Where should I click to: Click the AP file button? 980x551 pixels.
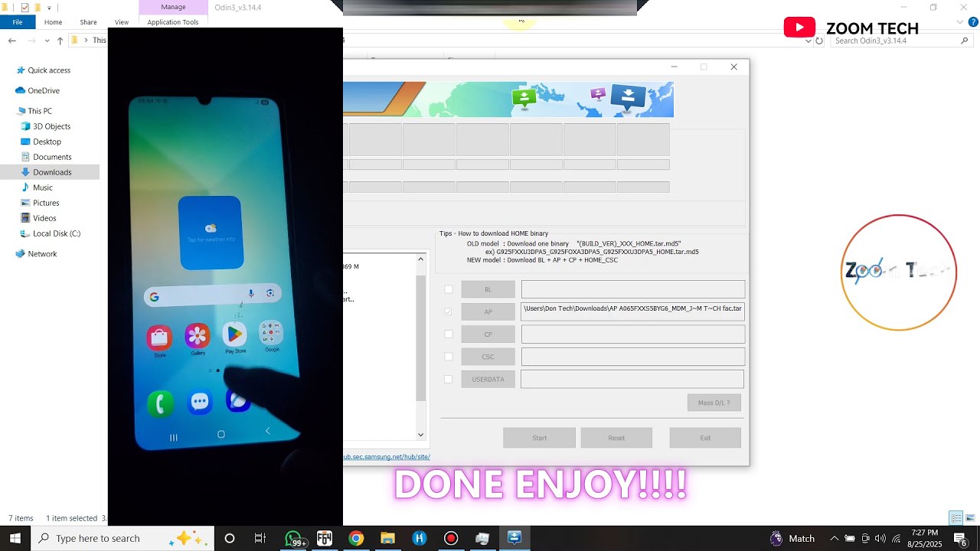tap(488, 311)
